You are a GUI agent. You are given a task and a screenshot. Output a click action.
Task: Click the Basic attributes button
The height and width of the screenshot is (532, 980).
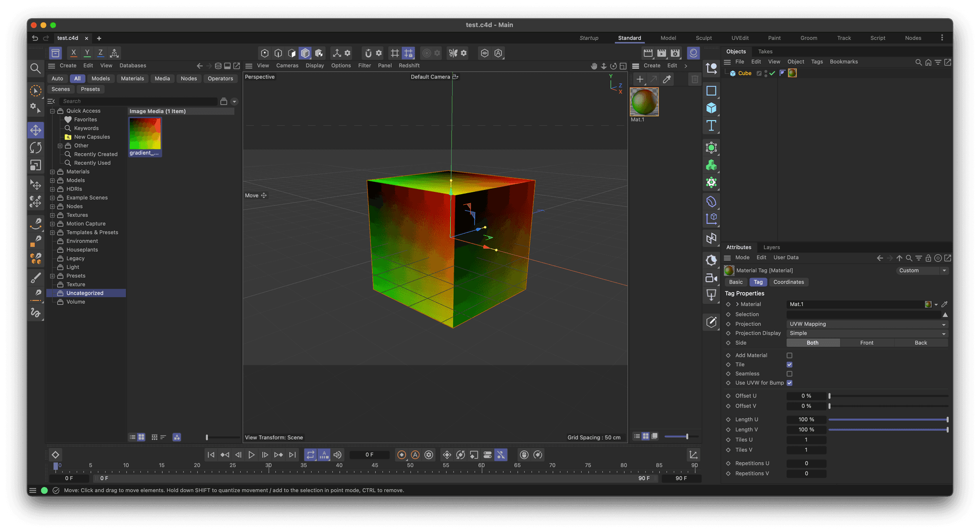click(x=736, y=282)
